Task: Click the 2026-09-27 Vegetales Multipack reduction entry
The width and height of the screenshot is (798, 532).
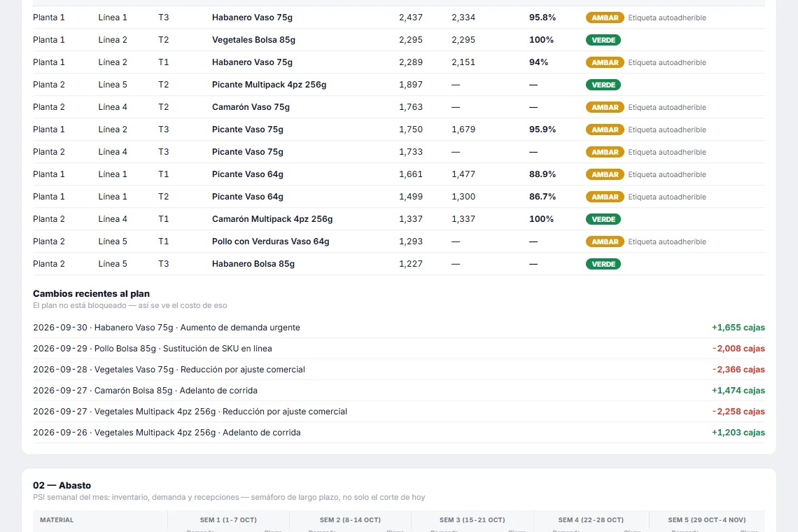Action: 399,412
